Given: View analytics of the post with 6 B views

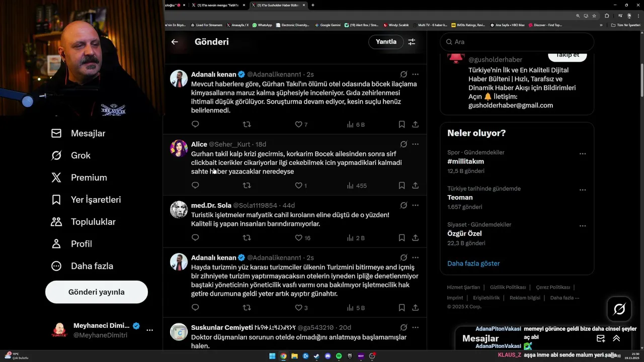Looking at the screenshot, I should 356,124.
